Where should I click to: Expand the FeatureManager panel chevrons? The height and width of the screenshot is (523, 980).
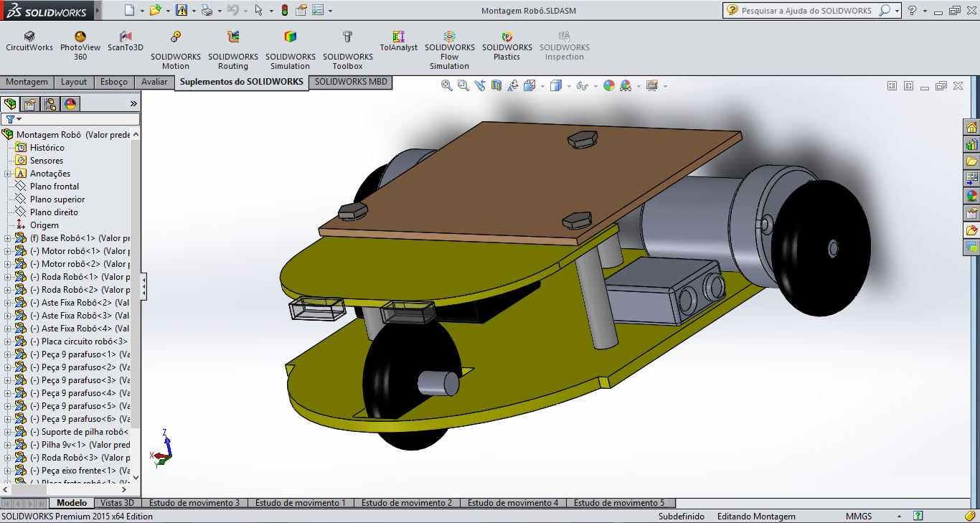pyautogui.click(x=133, y=104)
